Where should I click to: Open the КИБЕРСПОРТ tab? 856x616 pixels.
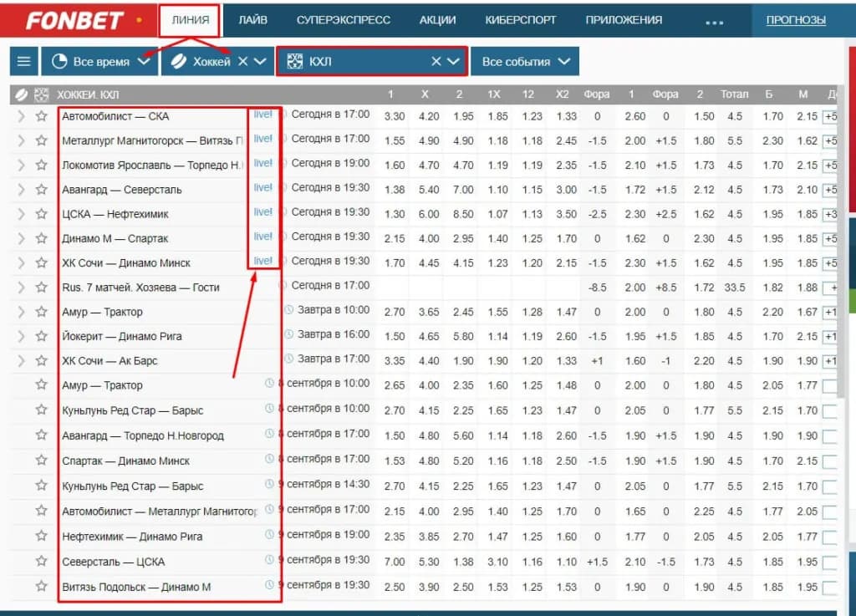pos(520,20)
